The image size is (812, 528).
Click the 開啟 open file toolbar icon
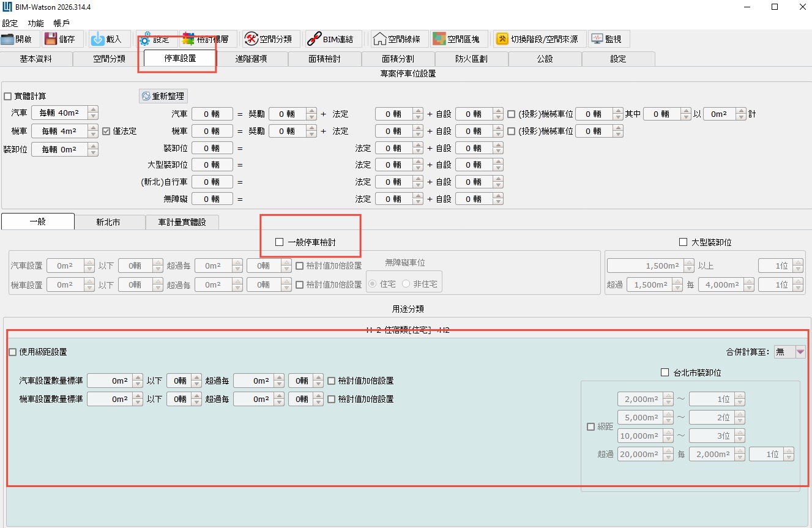point(9,39)
